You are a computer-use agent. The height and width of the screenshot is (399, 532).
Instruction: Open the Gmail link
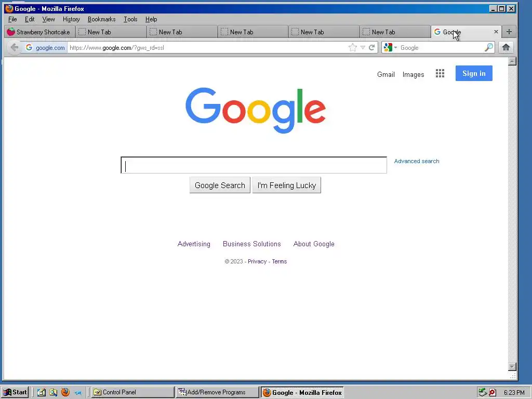coord(386,74)
